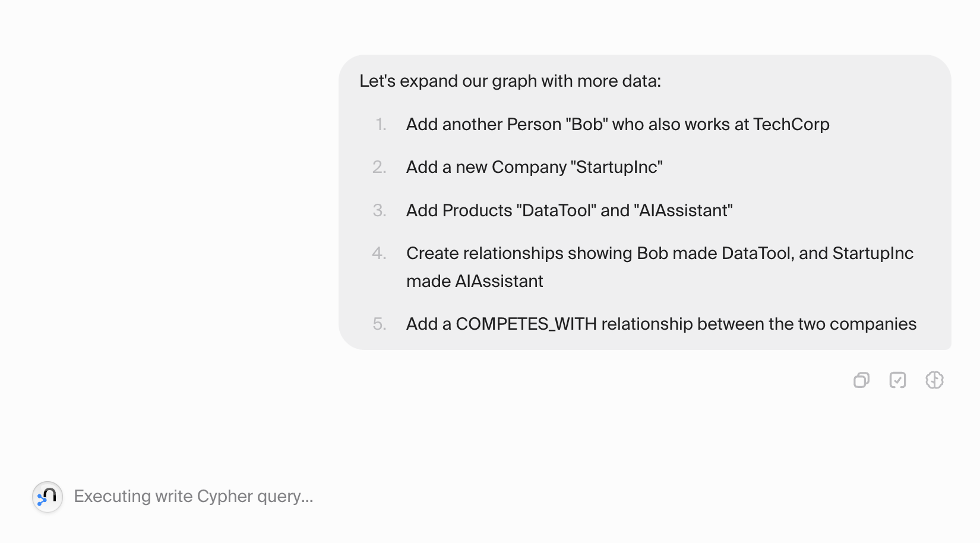
Task: Click the checkmark square icon under the message
Action: pos(897,380)
